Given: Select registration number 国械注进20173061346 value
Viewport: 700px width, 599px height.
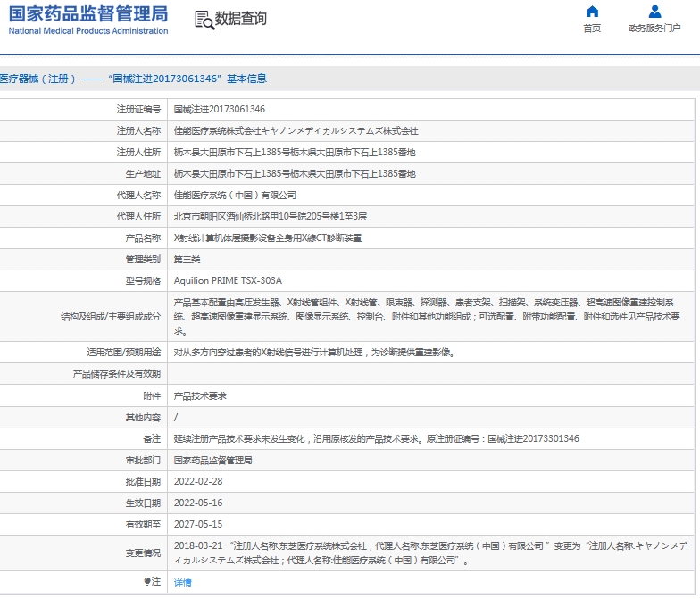Looking at the screenshot, I should click(x=220, y=109).
